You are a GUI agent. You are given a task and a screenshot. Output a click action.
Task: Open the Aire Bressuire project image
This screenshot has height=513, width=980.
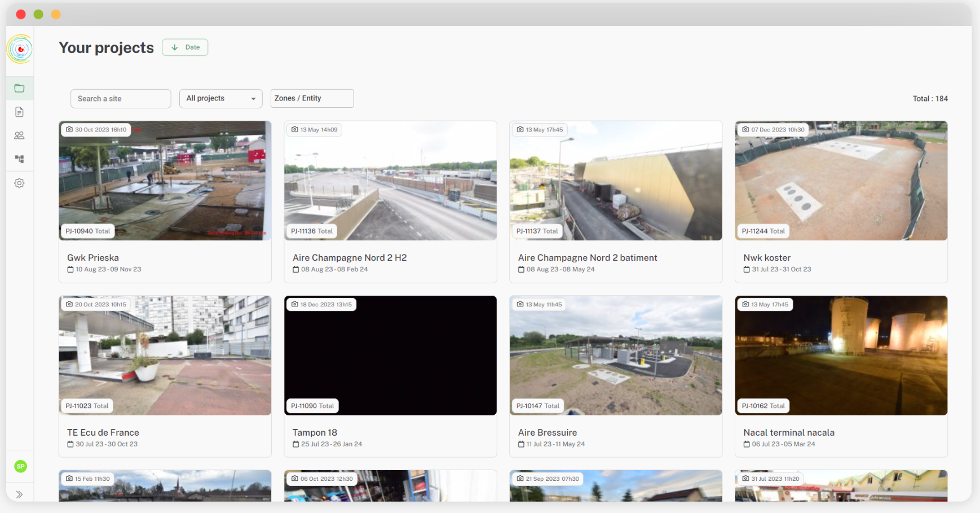pos(615,356)
